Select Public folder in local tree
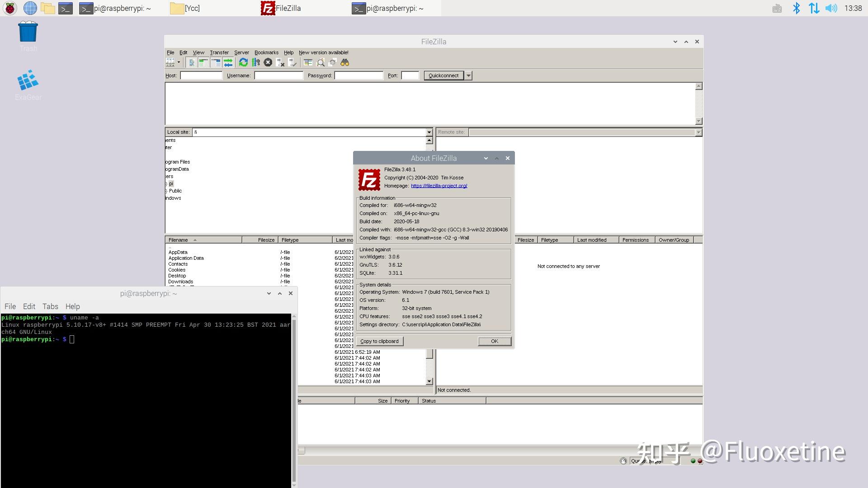 tap(175, 191)
